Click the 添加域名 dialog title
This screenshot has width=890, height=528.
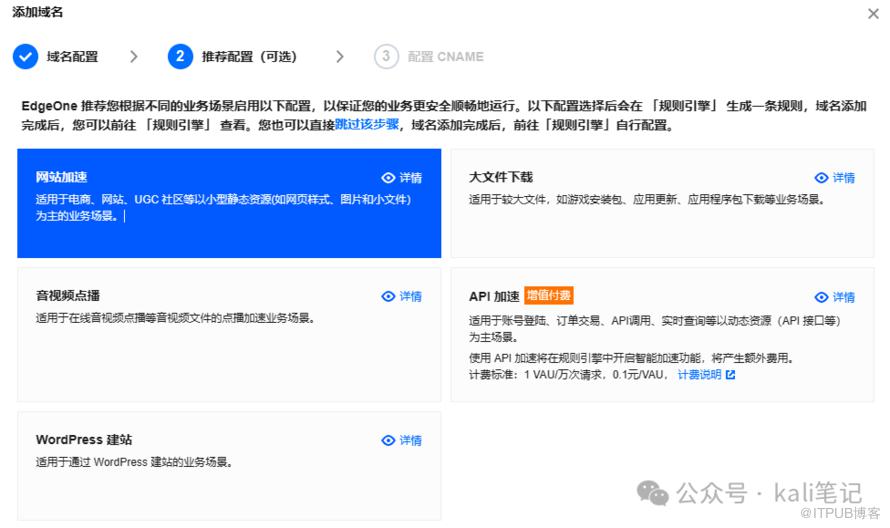tap(37, 12)
